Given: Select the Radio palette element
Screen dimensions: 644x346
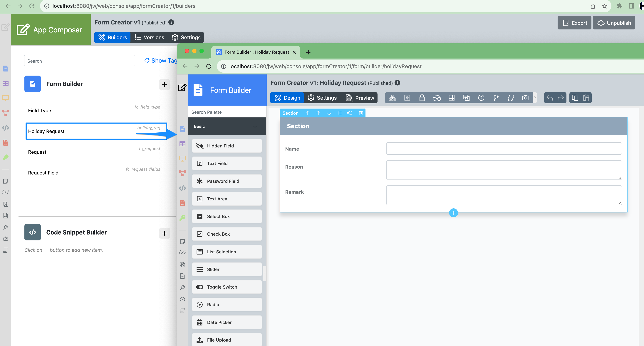Looking at the screenshot, I should [227, 305].
